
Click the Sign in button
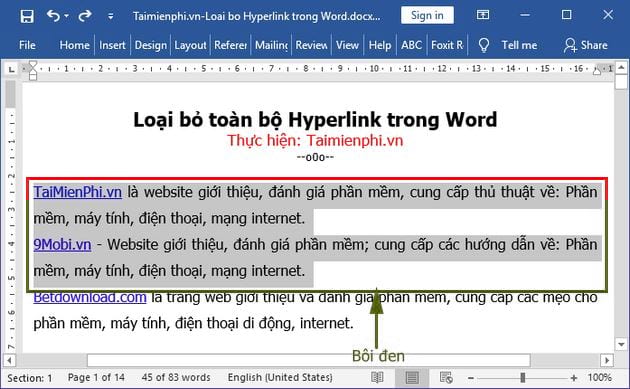point(427,16)
